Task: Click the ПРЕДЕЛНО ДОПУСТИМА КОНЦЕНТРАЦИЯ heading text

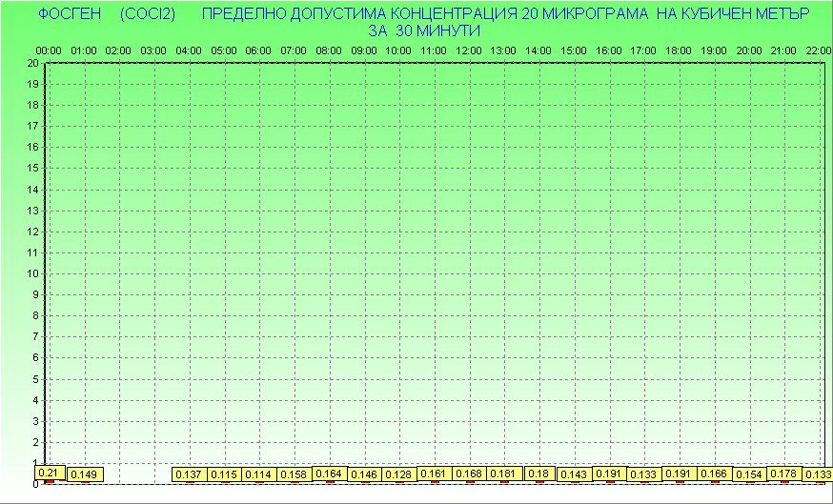Action: [x=359, y=13]
